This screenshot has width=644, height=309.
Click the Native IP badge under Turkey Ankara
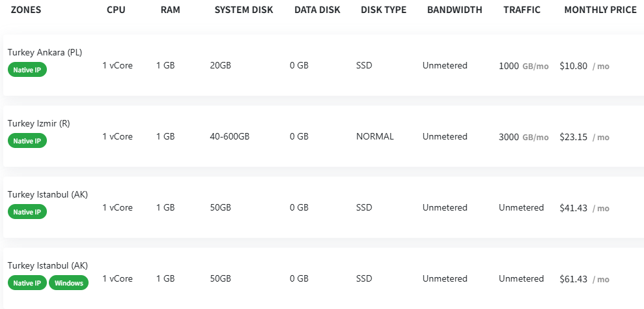[x=27, y=70]
